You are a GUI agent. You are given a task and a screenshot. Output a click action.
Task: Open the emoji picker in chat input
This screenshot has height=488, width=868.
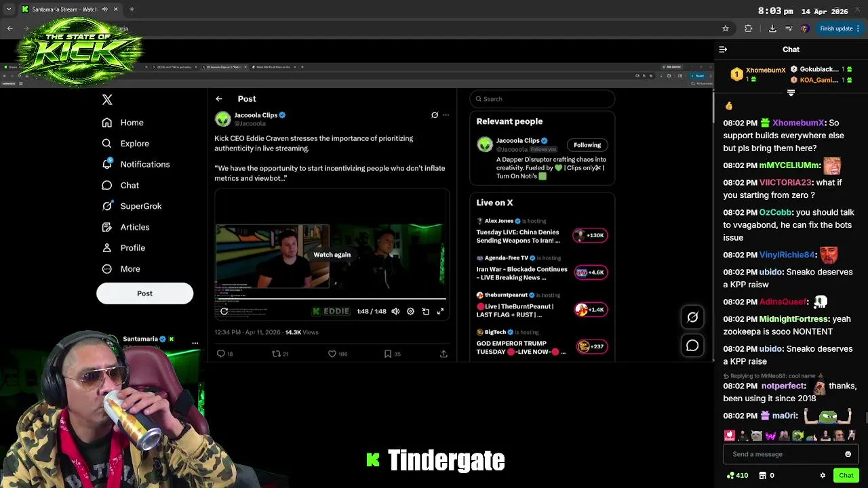(848, 454)
